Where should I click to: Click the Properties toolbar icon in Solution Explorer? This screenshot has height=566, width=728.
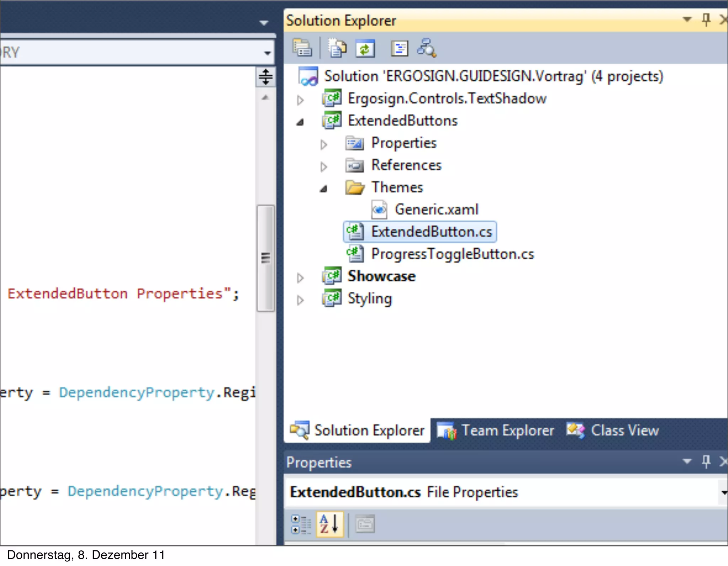(302, 48)
